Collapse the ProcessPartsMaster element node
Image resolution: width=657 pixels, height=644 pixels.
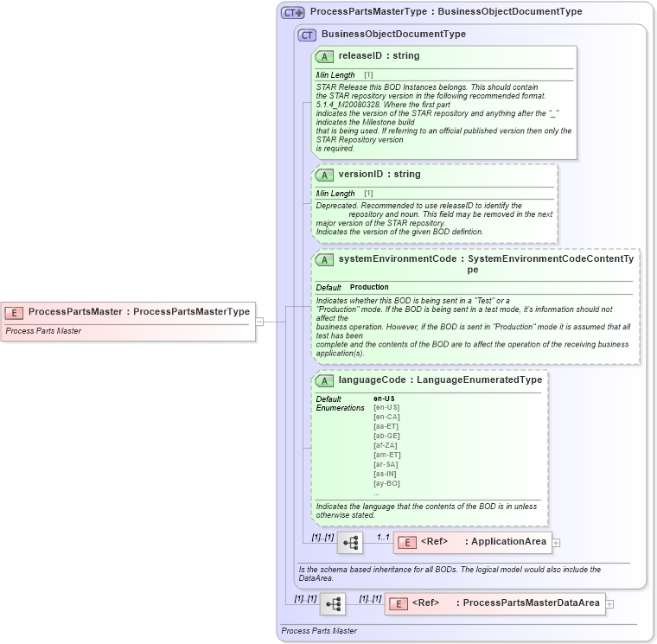click(260, 322)
